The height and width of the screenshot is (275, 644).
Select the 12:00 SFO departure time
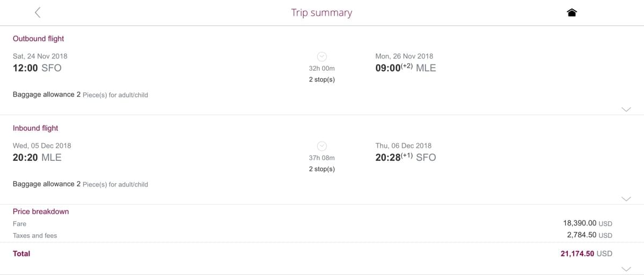(37, 68)
